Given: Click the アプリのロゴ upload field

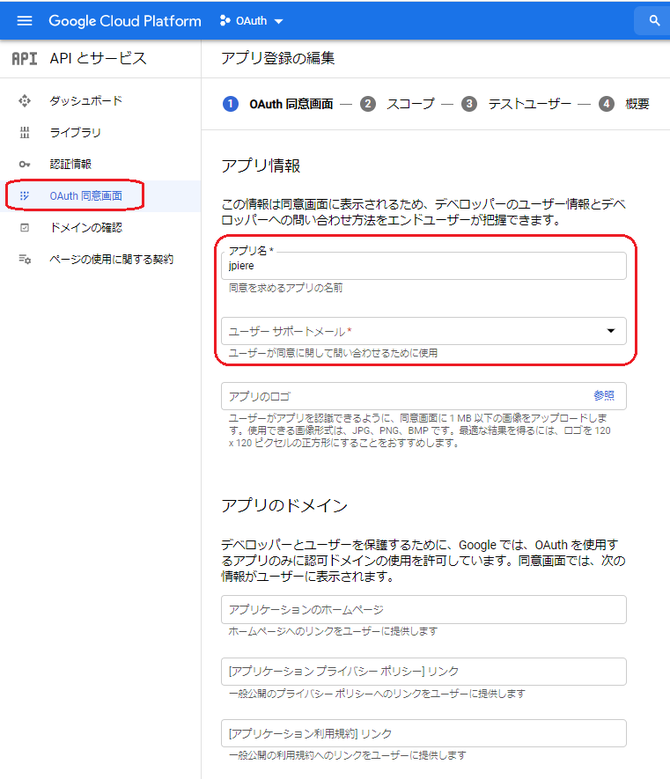Looking at the screenshot, I should point(424,396).
